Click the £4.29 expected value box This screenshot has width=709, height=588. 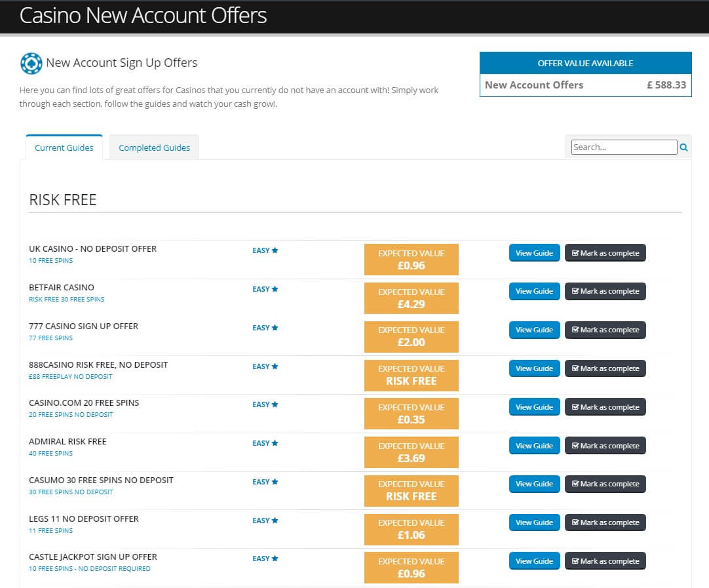pyautogui.click(x=411, y=298)
